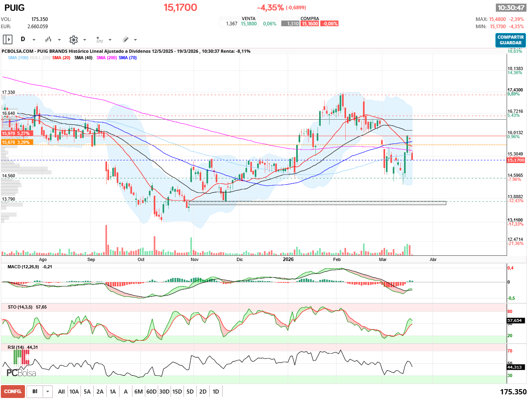Click the COMPRA price 15,1600

point(310,24)
